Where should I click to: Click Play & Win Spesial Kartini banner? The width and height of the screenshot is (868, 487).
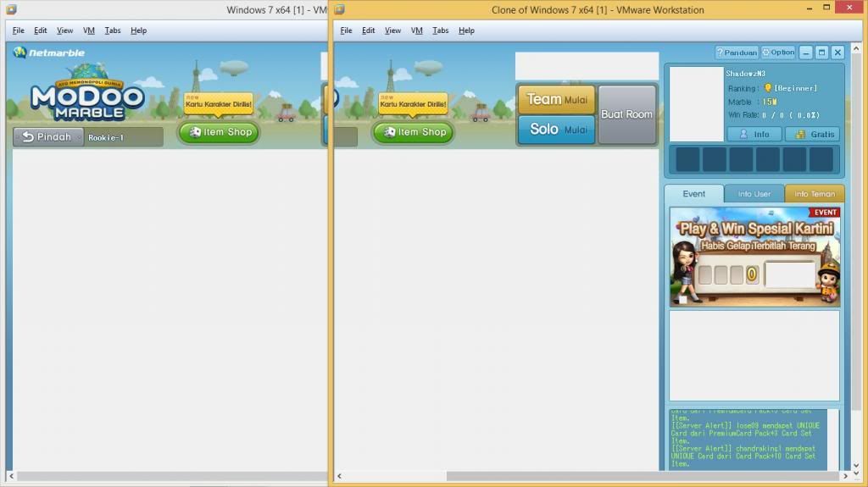(x=754, y=257)
